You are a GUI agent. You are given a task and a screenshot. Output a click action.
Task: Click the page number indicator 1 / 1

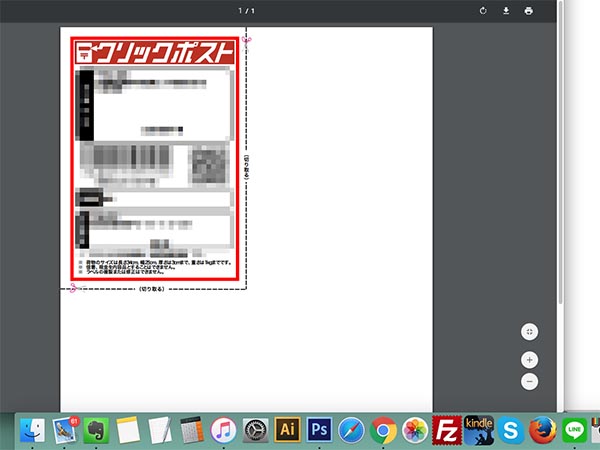click(x=246, y=11)
